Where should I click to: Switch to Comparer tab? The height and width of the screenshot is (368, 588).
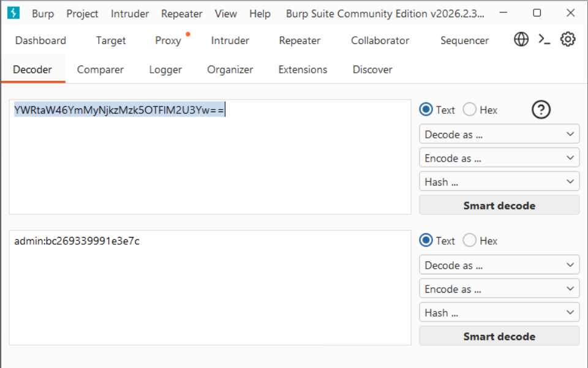100,70
